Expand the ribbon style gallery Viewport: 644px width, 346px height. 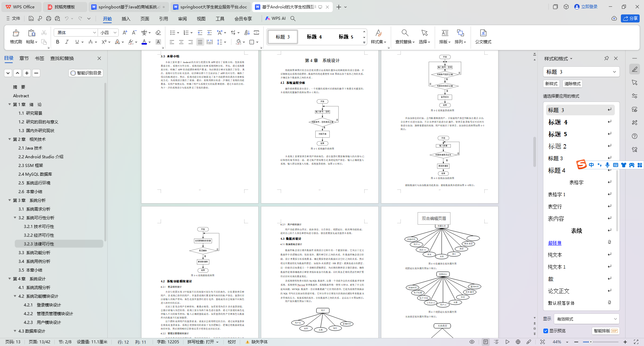364,43
